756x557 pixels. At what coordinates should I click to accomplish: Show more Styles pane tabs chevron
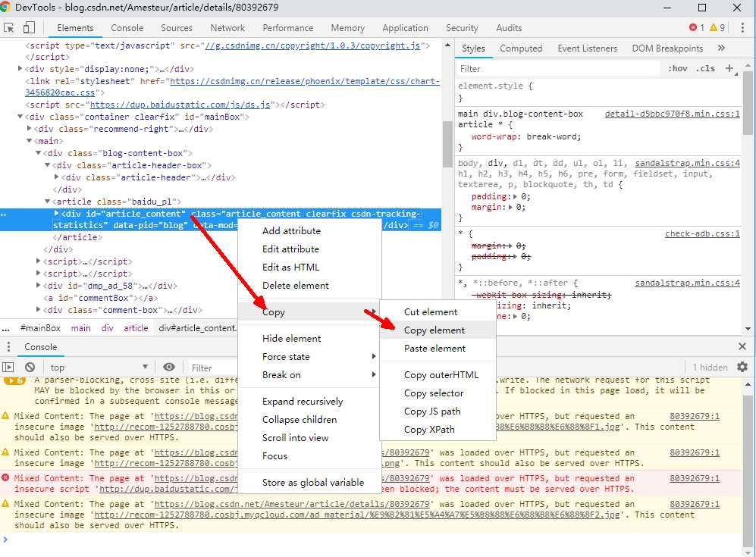click(x=721, y=48)
